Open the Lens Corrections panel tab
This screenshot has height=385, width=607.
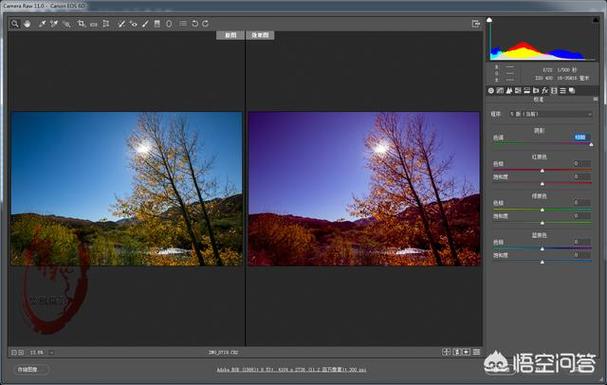tap(536, 91)
